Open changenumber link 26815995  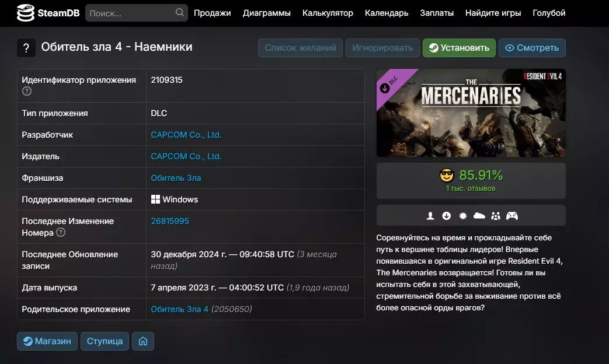(x=170, y=221)
